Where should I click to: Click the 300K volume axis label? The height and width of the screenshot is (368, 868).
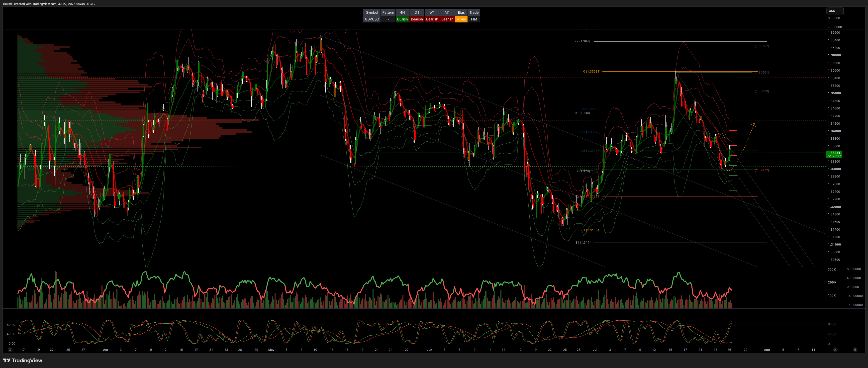pyautogui.click(x=832, y=270)
